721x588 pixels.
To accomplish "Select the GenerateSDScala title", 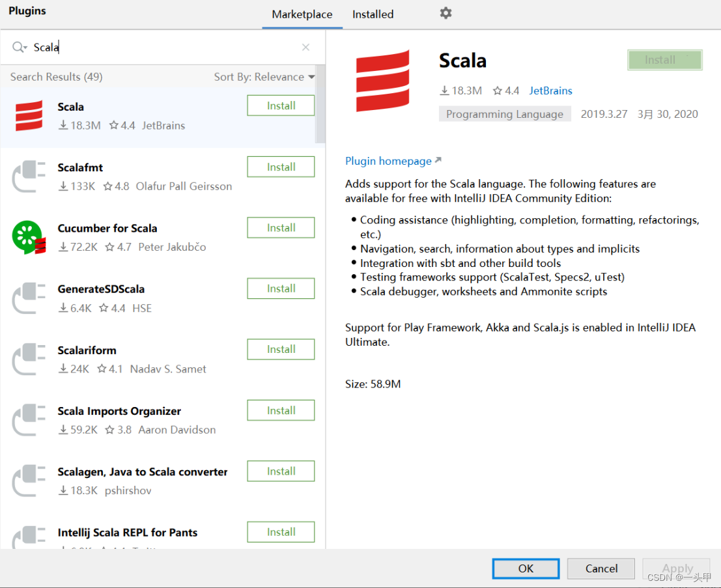I will click(x=101, y=289).
